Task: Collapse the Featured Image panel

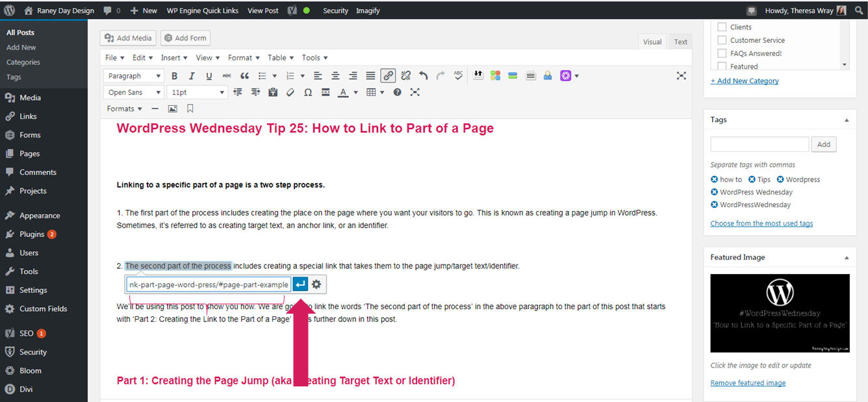Action: point(846,258)
